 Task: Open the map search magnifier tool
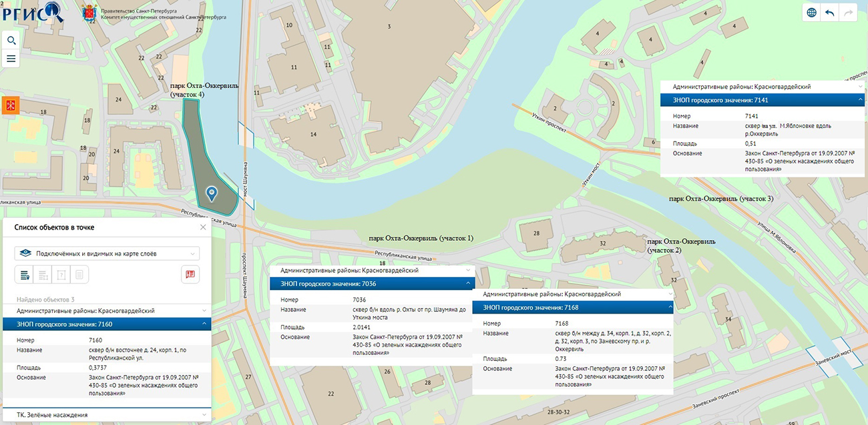tap(11, 41)
